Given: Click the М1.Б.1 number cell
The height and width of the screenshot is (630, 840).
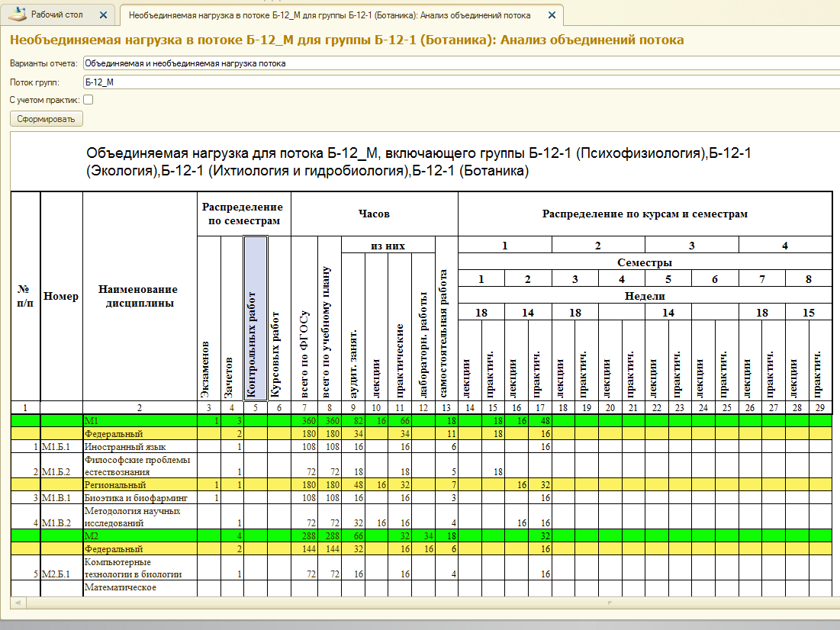Looking at the screenshot, I should [61, 446].
